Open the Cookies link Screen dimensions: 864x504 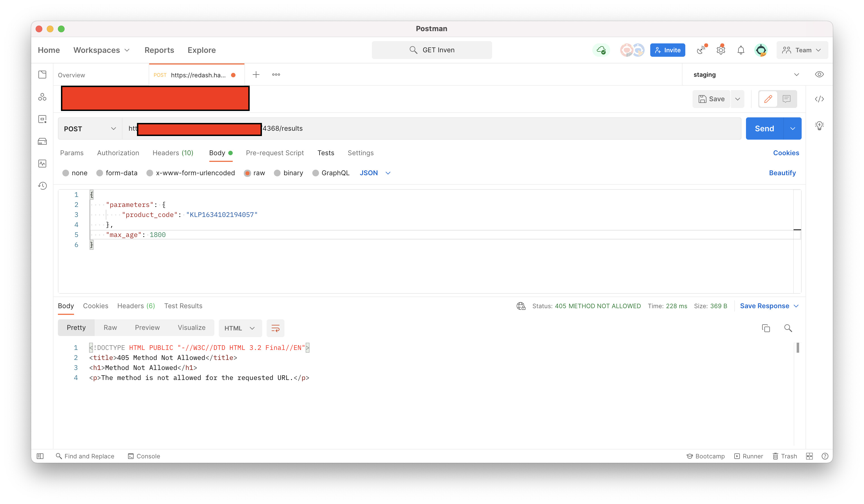tap(786, 153)
